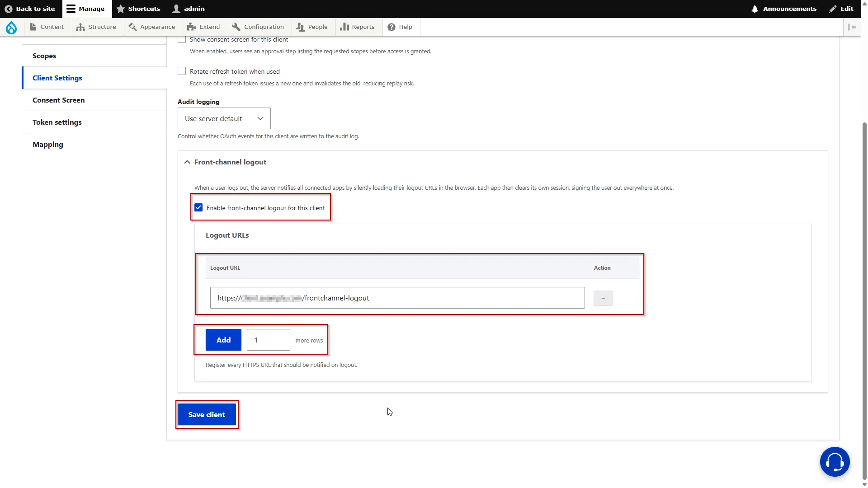868x488 pixels.
Task: Open the Shortcuts star menu
Action: click(138, 9)
